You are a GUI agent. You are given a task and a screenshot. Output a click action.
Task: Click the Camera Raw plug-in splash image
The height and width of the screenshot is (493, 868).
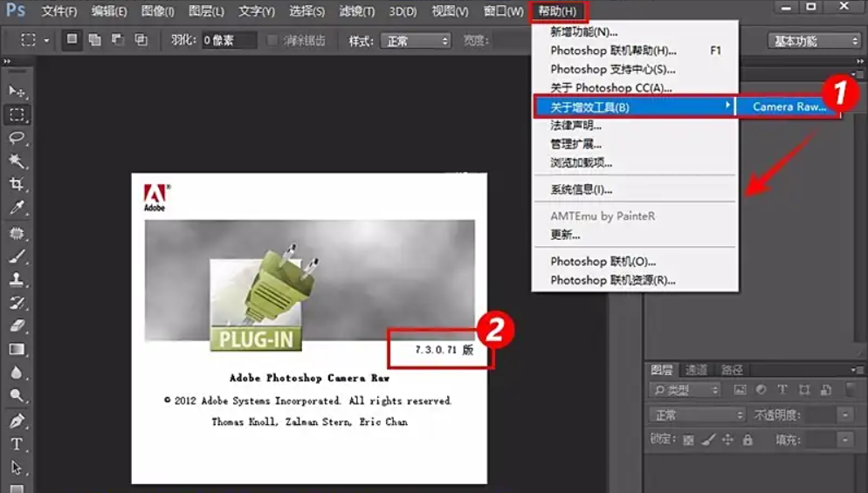[309, 284]
